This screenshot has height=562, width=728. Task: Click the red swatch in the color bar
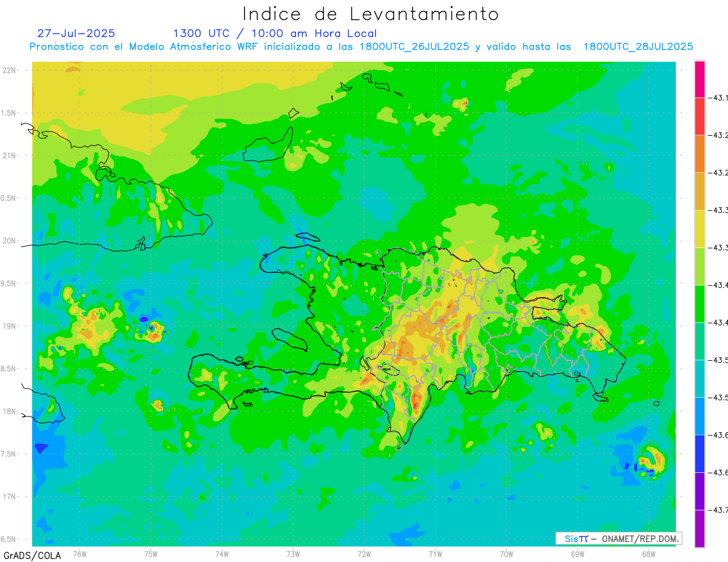699,116
